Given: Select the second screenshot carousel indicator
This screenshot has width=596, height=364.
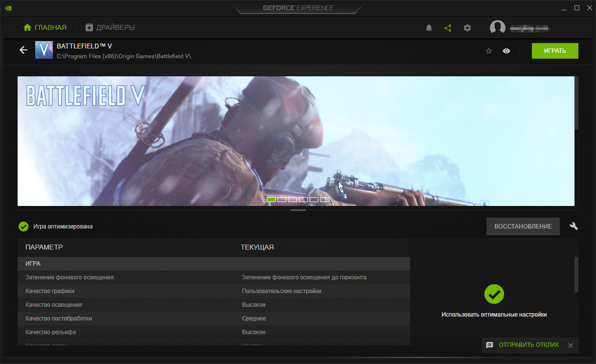Looking at the screenshot, I should 282,200.
